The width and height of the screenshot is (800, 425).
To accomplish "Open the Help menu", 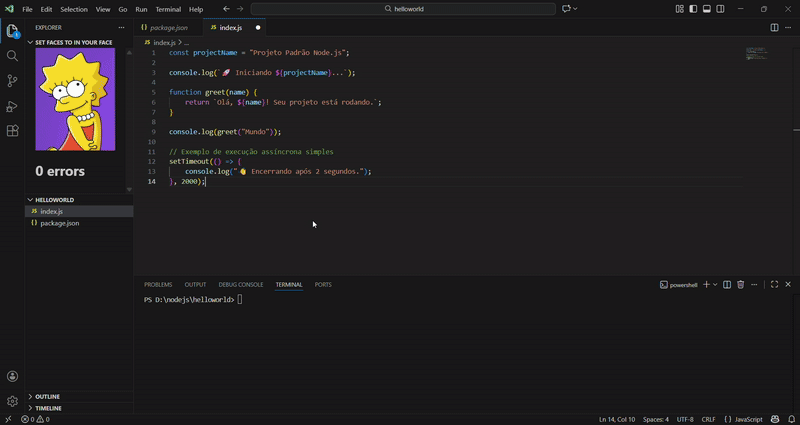I will (x=196, y=9).
